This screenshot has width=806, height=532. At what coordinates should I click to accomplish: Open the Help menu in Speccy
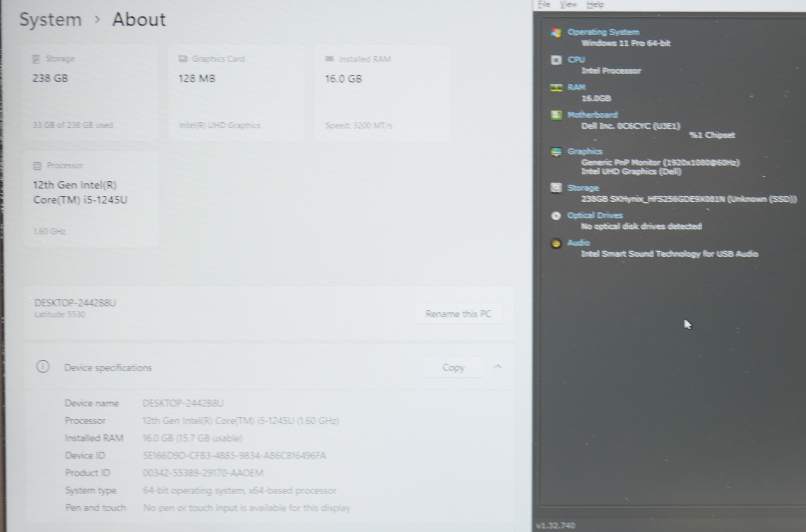pos(595,5)
